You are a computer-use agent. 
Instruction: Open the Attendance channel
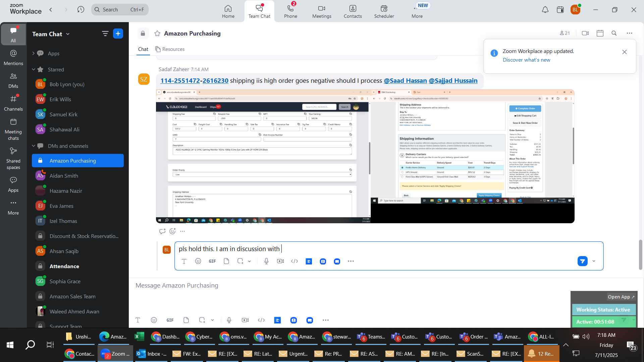click(x=78, y=266)
